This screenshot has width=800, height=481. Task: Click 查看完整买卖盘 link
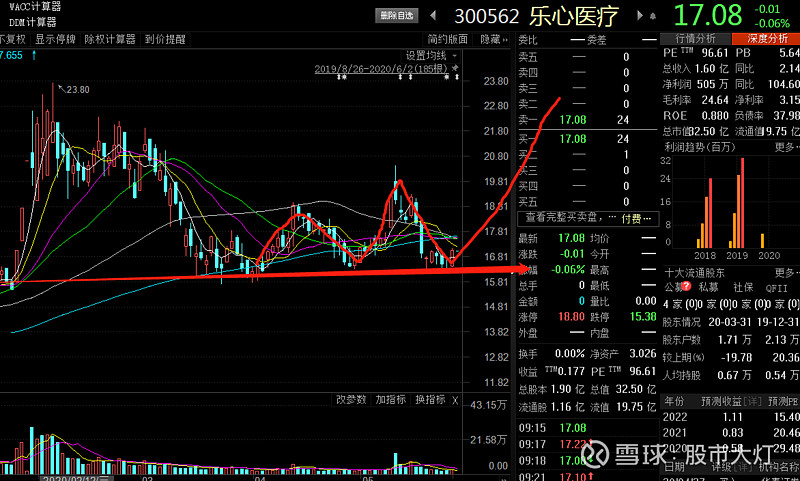click(x=564, y=218)
